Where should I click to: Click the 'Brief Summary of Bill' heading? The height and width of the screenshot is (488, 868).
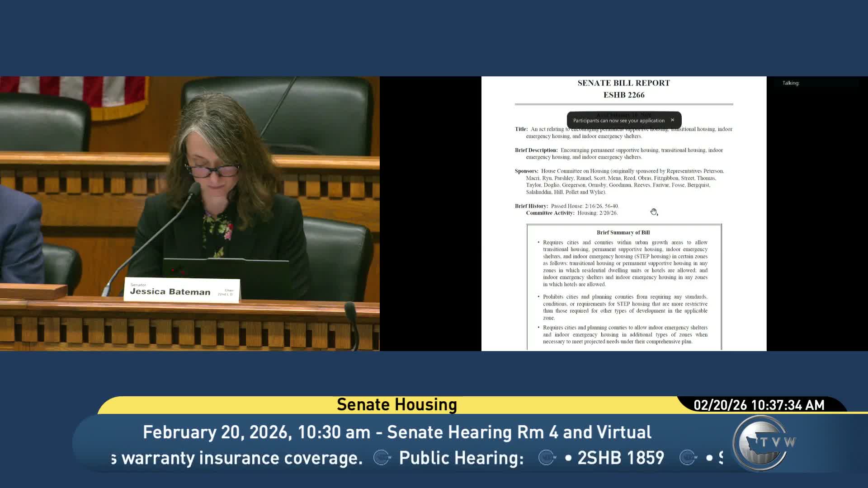[623, 233]
